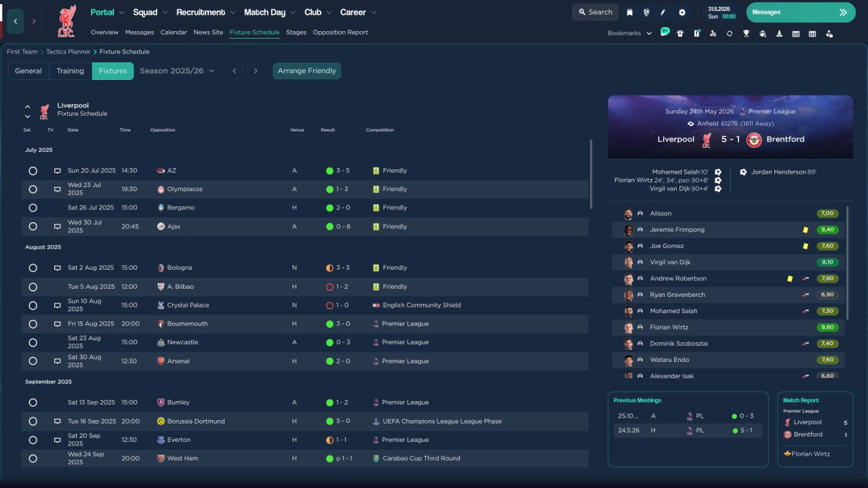The image size is (868, 488).
Task: Open the Career dropdown menu
Action: coord(358,12)
